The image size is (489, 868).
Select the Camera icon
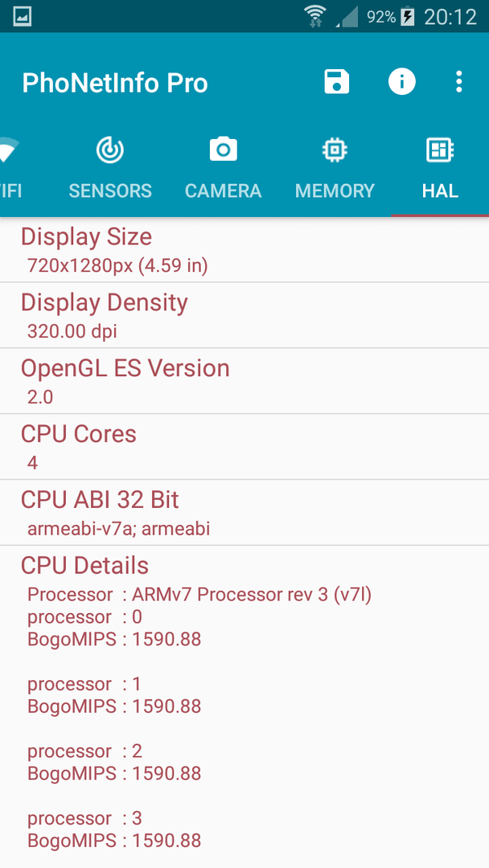tap(223, 149)
